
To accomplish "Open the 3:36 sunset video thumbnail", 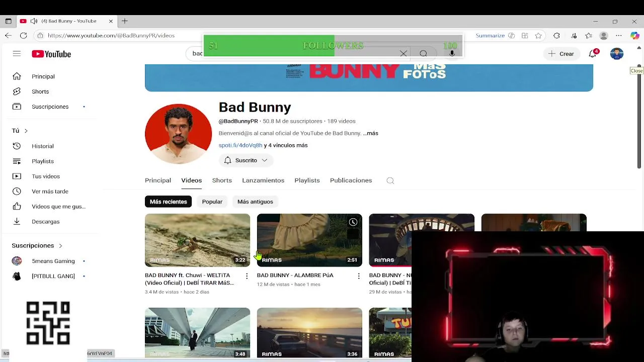I will (309, 333).
